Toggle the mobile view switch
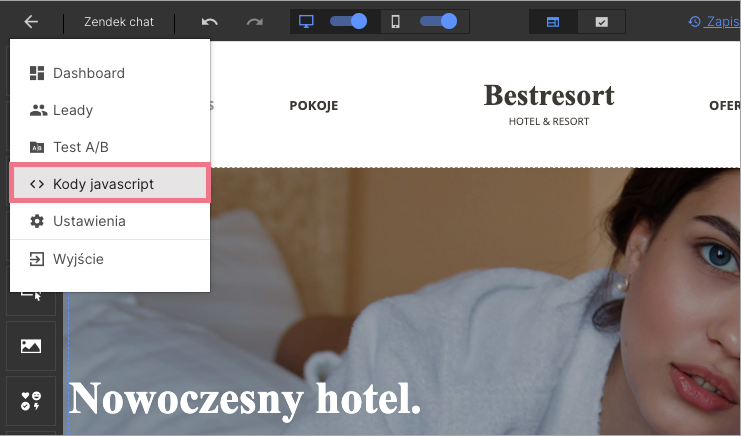 click(x=438, y=21)
